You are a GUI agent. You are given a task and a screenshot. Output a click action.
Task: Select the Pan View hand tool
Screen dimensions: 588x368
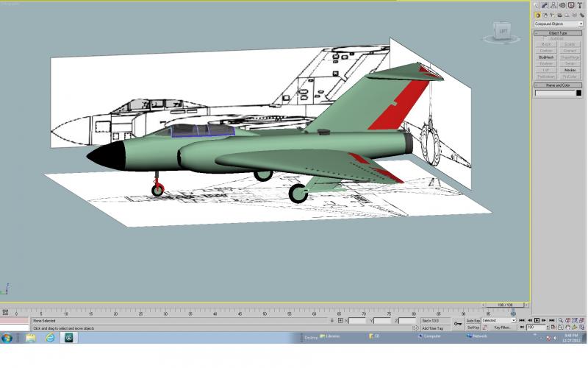click(567, 328)
